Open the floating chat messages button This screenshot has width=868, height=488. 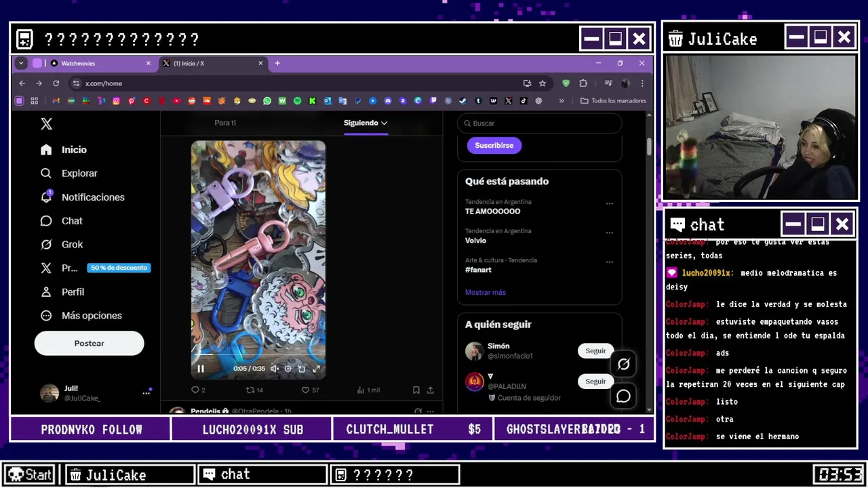(x=623, y=396)
